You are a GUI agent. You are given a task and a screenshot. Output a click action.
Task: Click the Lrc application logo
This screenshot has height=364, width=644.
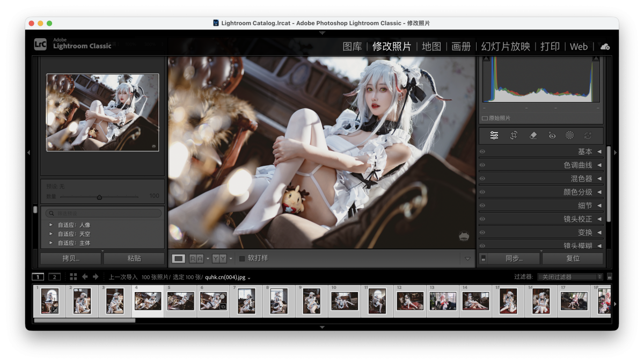[40, 45]
